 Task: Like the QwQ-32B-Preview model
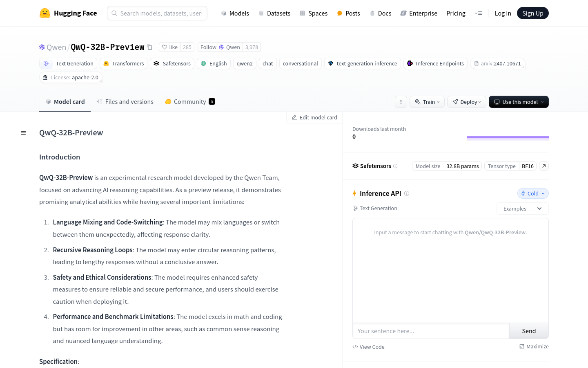[169, 47]
